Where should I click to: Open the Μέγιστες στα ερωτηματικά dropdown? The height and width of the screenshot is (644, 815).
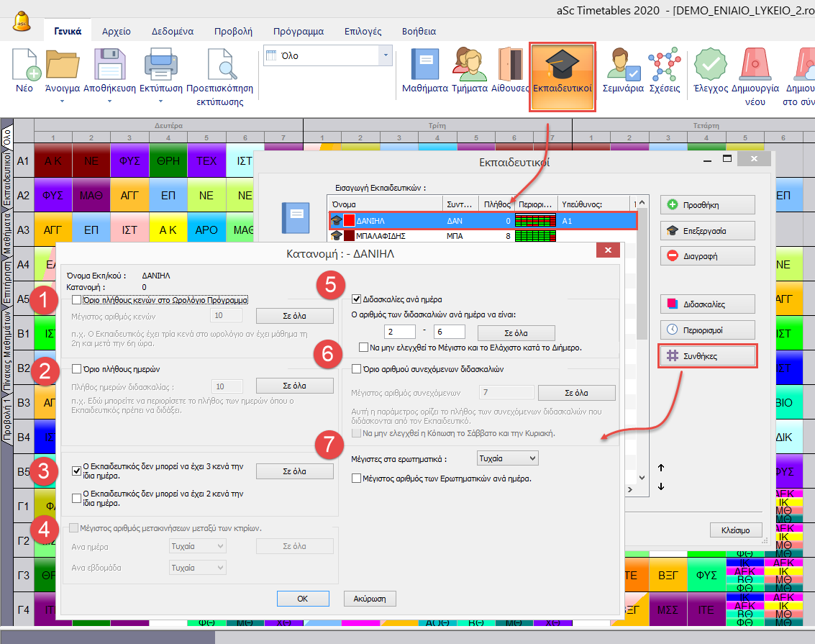click(507, 458)
